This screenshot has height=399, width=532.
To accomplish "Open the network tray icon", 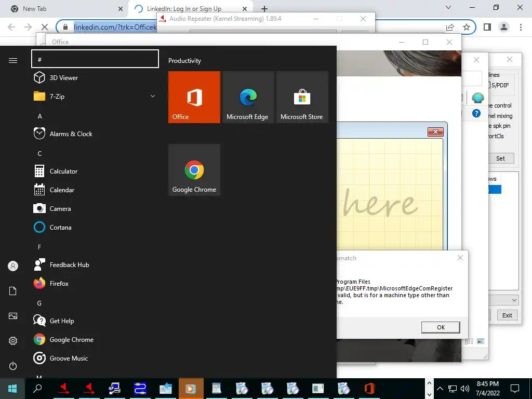I will point(453,389).
